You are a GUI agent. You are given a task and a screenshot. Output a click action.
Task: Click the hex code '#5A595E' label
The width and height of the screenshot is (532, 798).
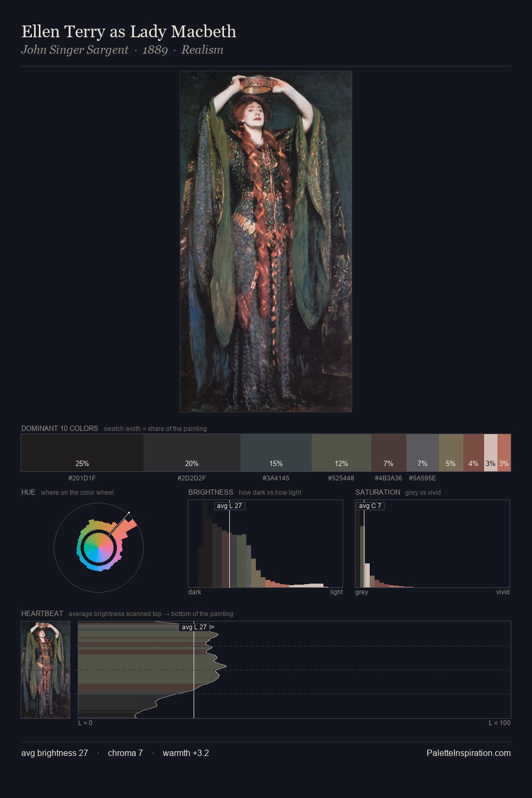pyautogui.click(x=422, y=478)
